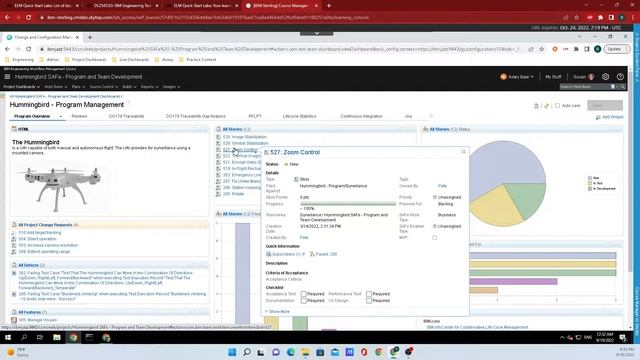Switch to DO178 Traceability tab

click(126, 116)
